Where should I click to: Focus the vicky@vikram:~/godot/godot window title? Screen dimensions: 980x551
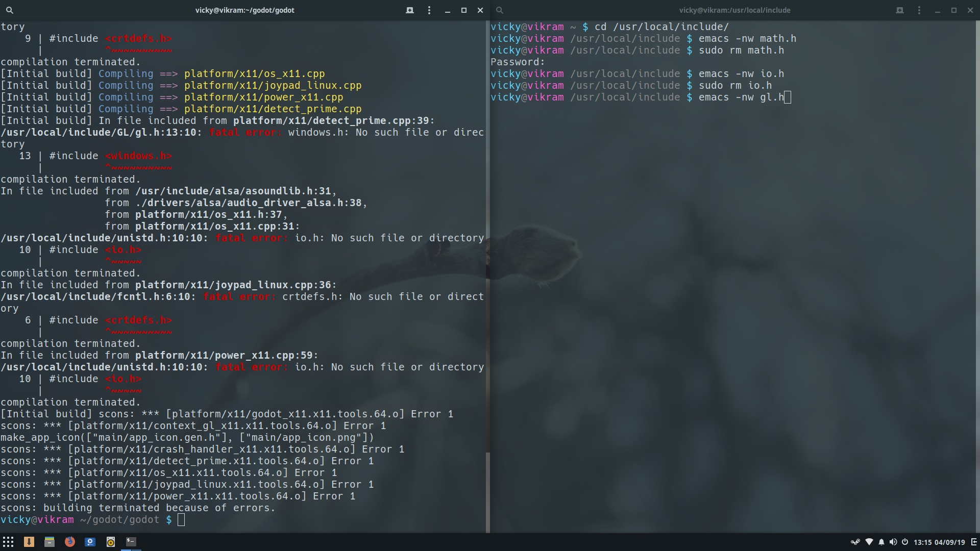pyautogui.click(x=246, y=10)
